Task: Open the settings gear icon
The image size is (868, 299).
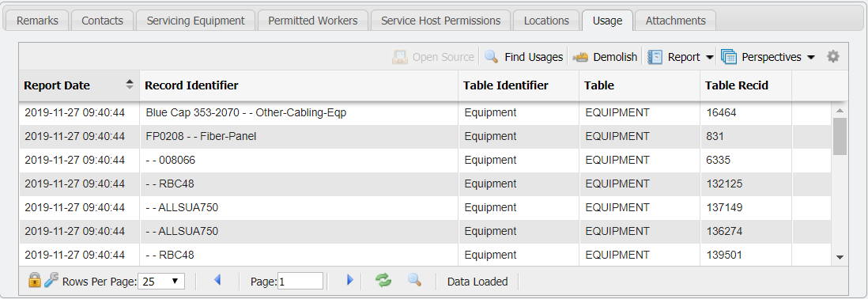Action: (833, 56)
